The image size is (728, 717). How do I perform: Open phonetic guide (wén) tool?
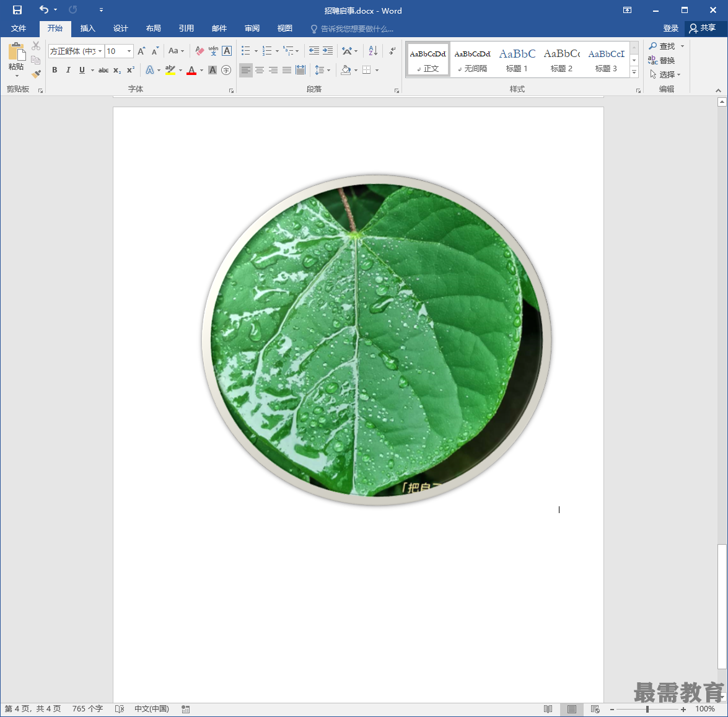pos(213,51)
